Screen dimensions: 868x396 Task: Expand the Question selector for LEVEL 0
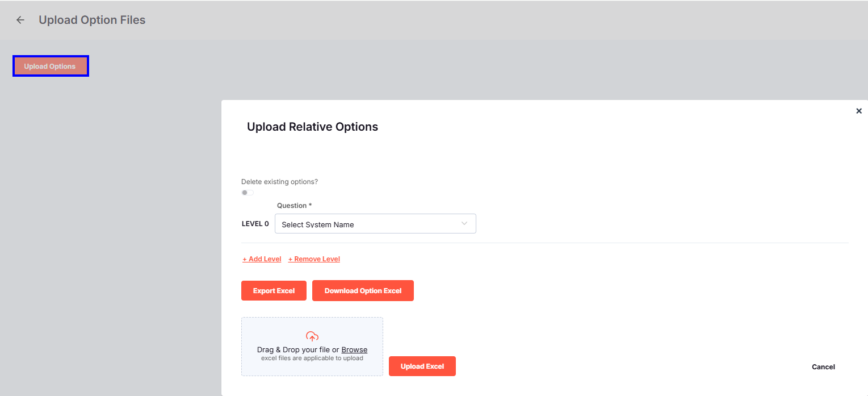pos(375,223)
